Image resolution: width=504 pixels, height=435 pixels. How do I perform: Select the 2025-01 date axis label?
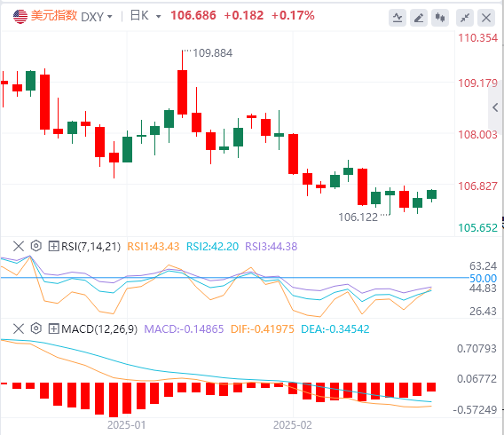click(126, 425)
